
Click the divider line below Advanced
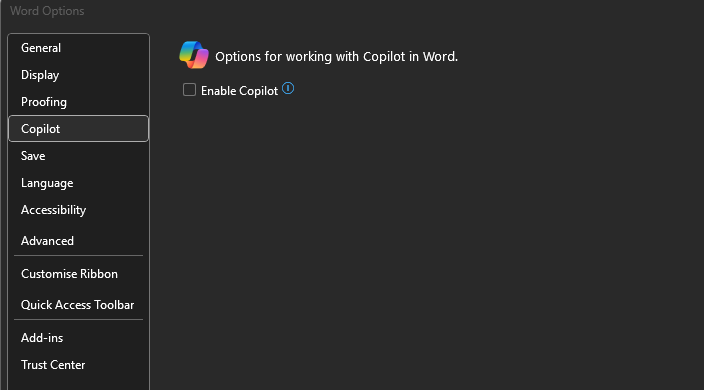79,256
